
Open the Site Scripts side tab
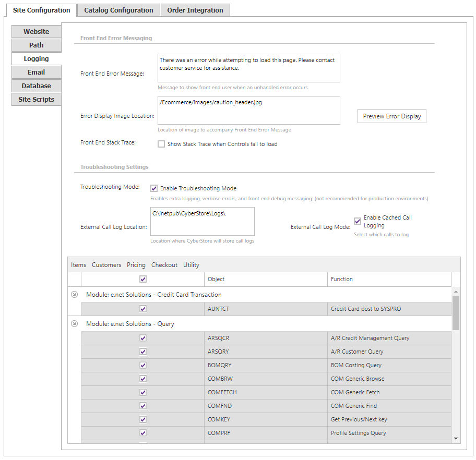click(36, 99)
